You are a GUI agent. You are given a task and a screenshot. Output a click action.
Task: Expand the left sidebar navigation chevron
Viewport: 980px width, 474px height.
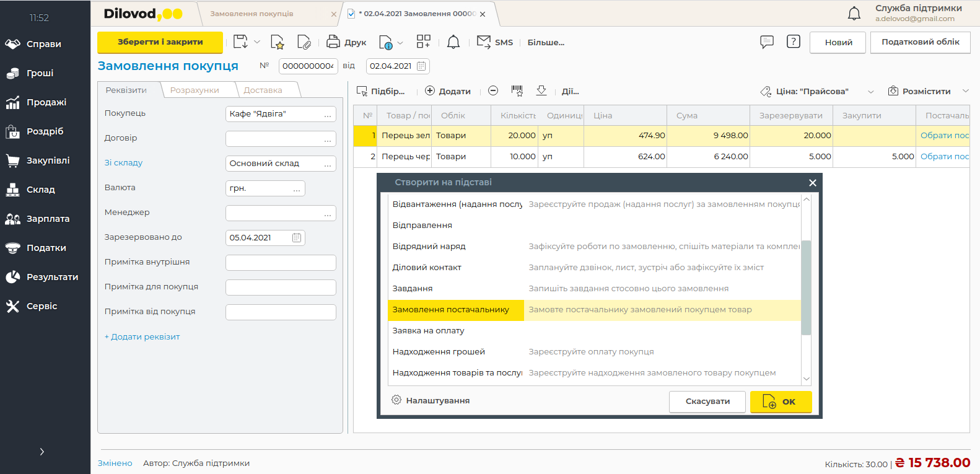42,452
